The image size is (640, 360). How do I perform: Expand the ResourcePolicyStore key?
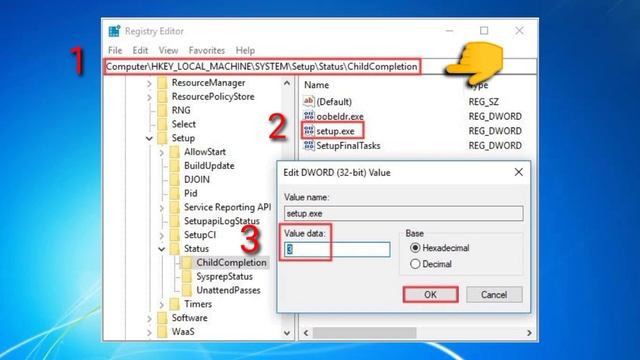pos(149,98)
